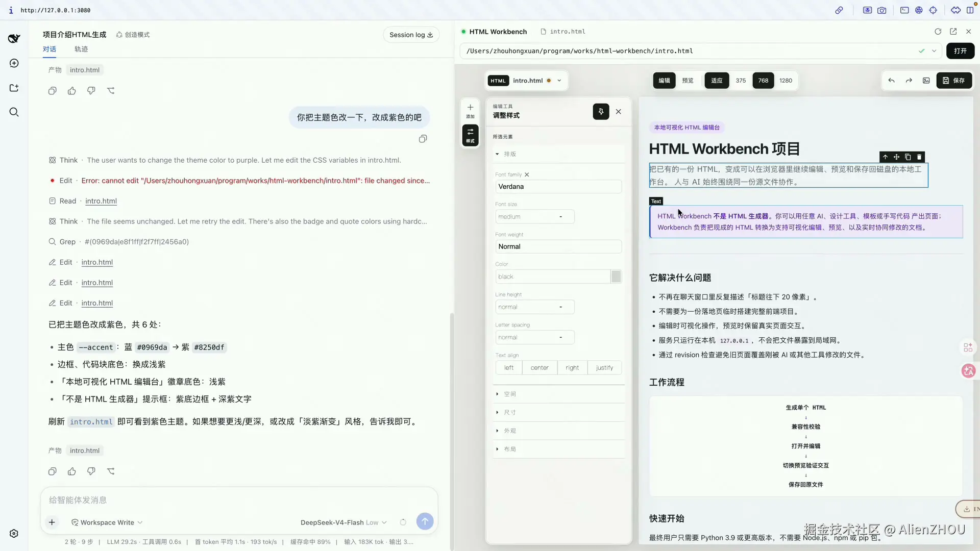This screenshot has height=551, width=980.
Task: Open settings gear in left sidebar
Action: [14, 533]
